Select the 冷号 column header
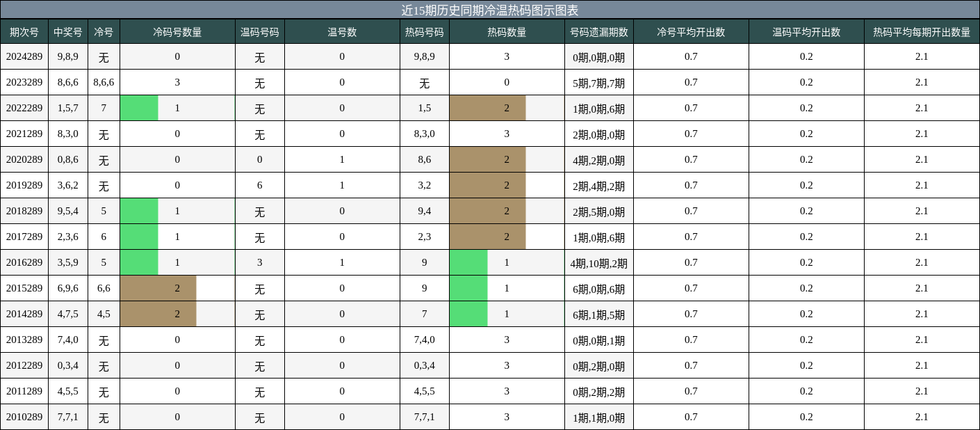Screen dimensions: 980x430 click(x=103, y=31)
